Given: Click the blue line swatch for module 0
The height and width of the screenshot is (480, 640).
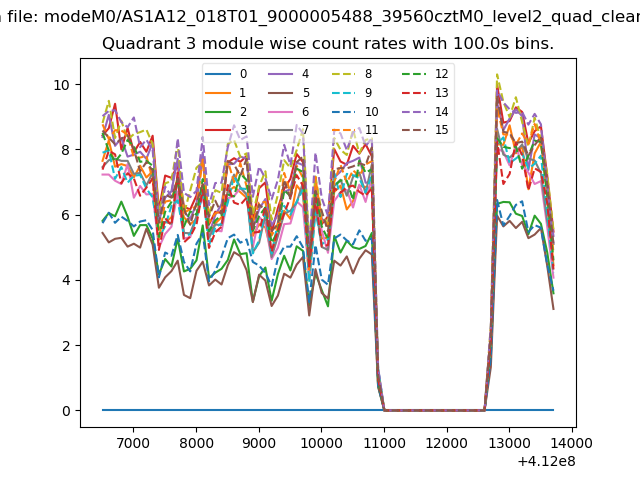Looking at the screenshot, I should point(217,74).
